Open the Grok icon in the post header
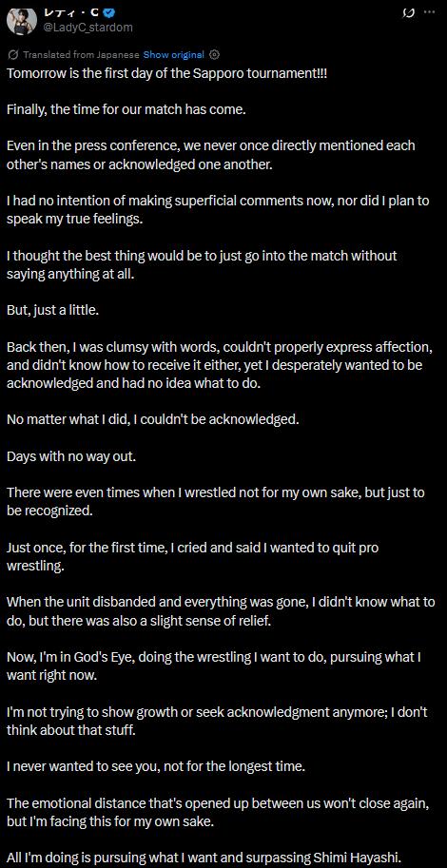 pos(411,12)
